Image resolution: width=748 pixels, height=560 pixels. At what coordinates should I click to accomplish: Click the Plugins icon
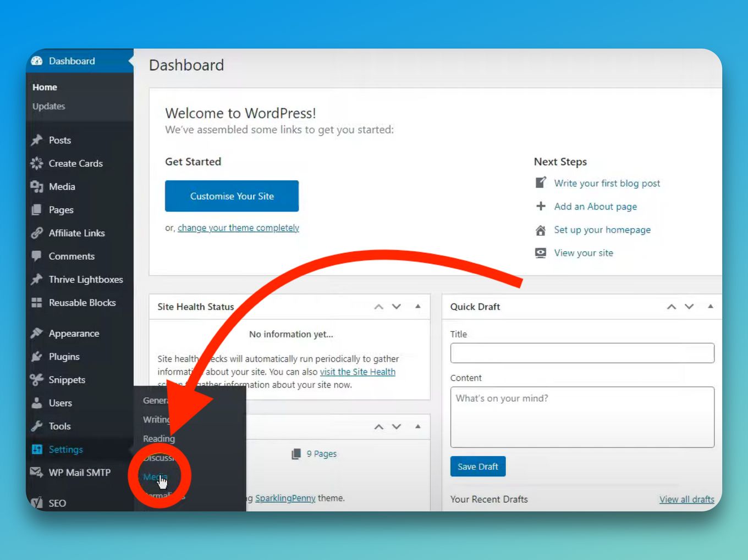pos(37,356)
